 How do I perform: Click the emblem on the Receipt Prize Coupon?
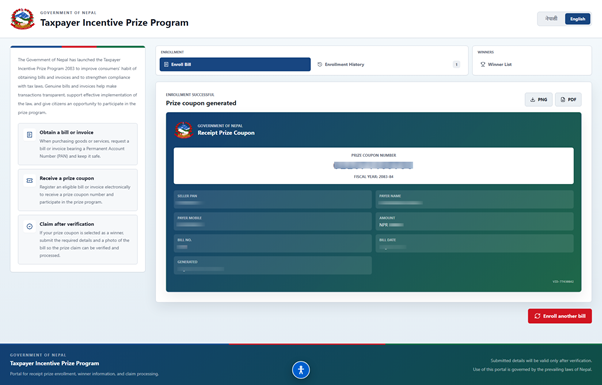point(184,130)
